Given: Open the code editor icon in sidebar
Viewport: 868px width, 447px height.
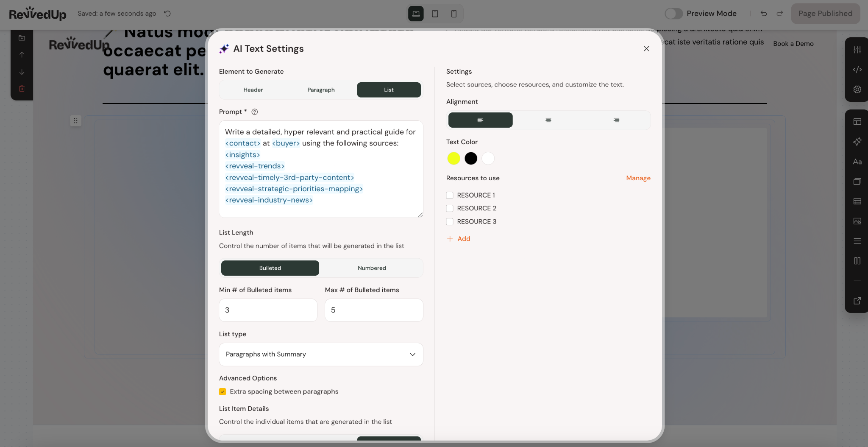Looking at the screenshot, I should pyautogui.click(x=857, y=70).
